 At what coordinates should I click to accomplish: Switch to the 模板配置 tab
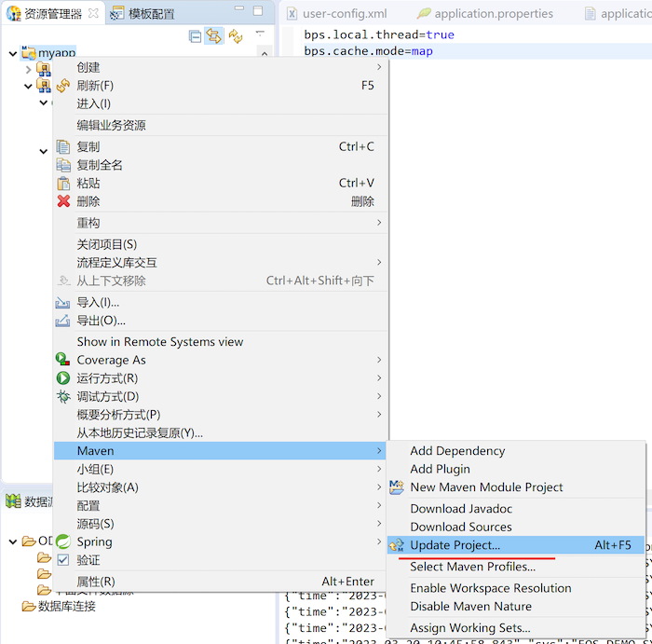coord(151,13)
